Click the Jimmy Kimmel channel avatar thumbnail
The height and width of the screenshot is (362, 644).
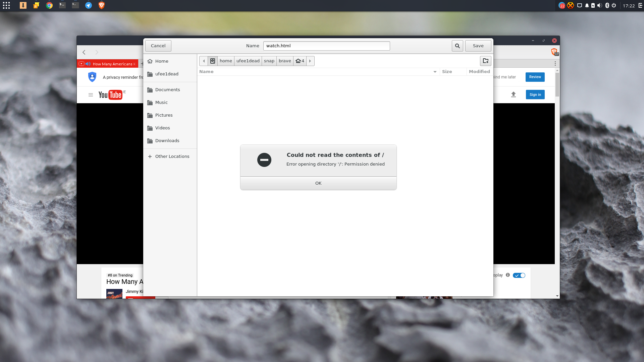pos(114,294)
